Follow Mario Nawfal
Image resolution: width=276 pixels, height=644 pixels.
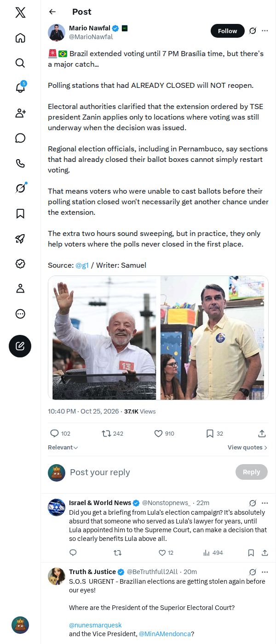(x=227, y=31)
